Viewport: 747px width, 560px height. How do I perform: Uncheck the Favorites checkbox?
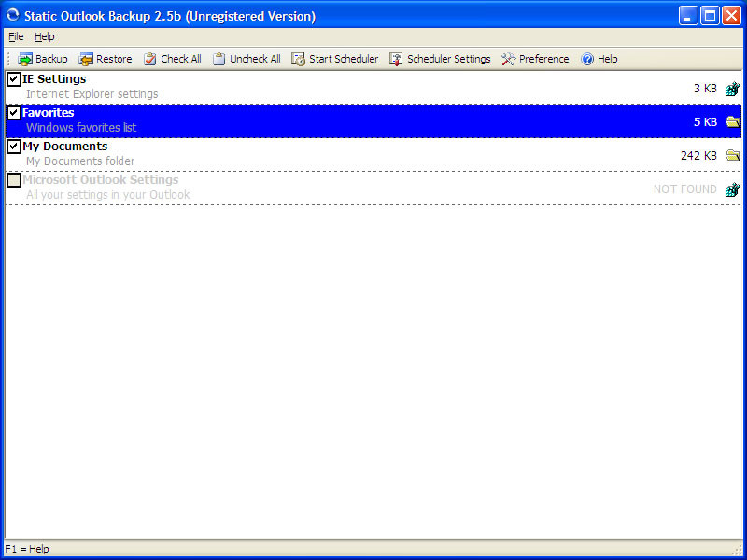click(x=14, y=113)
